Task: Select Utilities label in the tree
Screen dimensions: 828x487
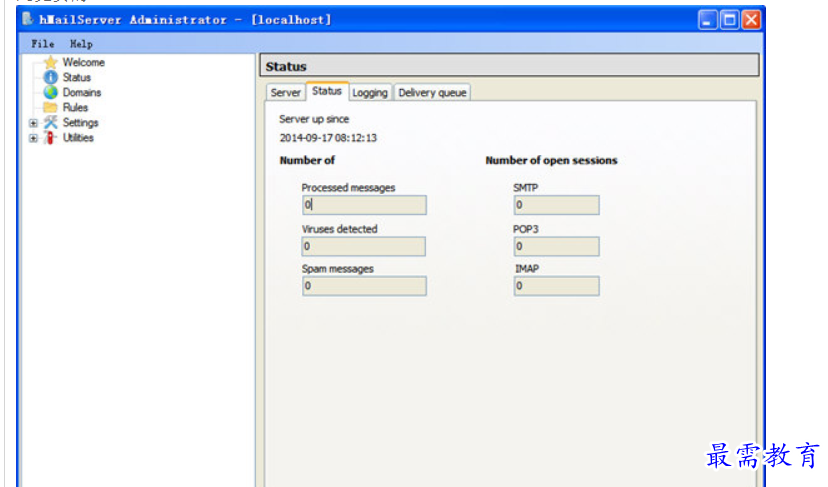Action: pos(78,138)
